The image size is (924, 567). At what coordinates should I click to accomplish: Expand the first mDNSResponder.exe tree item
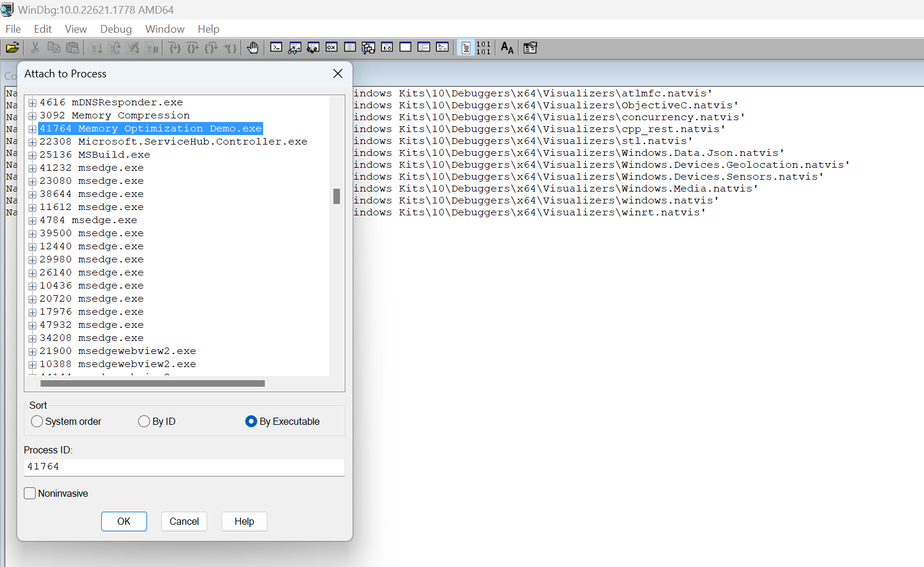click(x=32, y=102)
